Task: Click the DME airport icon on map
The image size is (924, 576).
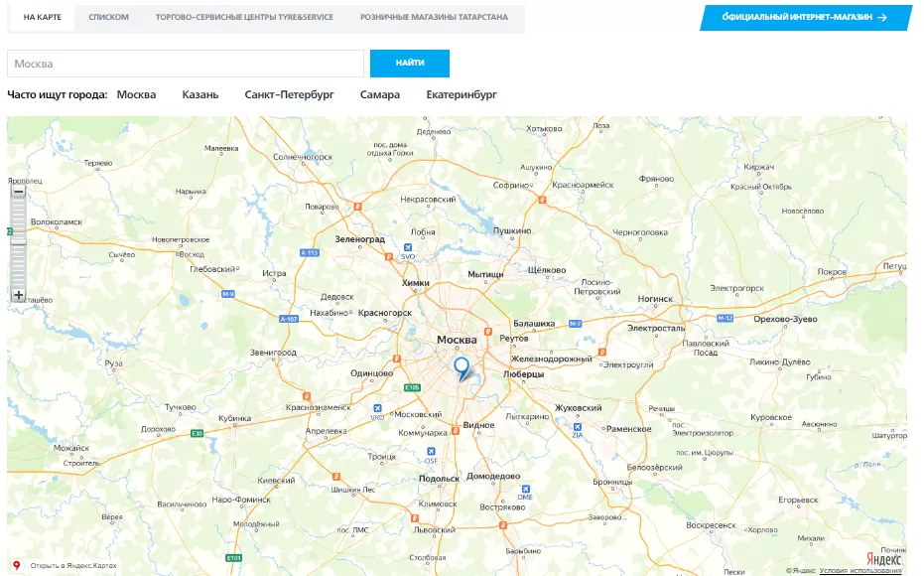Action: point(525,488)
